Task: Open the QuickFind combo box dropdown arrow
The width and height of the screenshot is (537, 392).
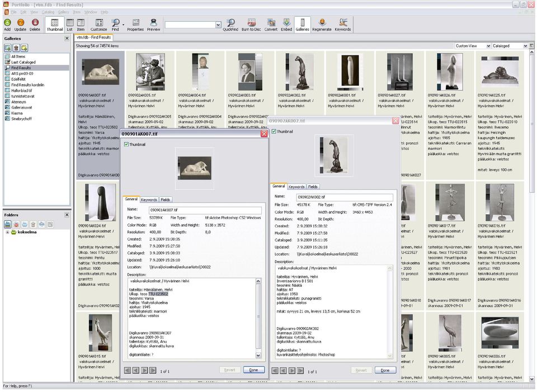Action: tap(218, 25)
